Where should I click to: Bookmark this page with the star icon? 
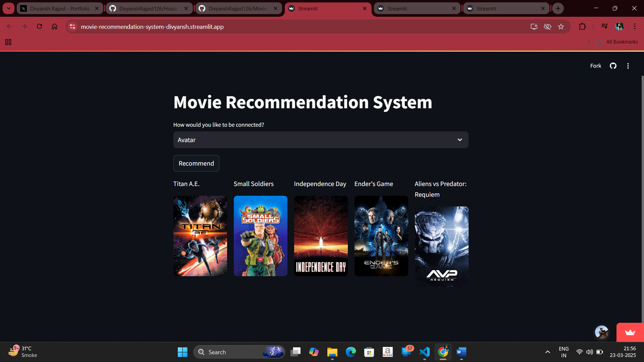(561, 26)
